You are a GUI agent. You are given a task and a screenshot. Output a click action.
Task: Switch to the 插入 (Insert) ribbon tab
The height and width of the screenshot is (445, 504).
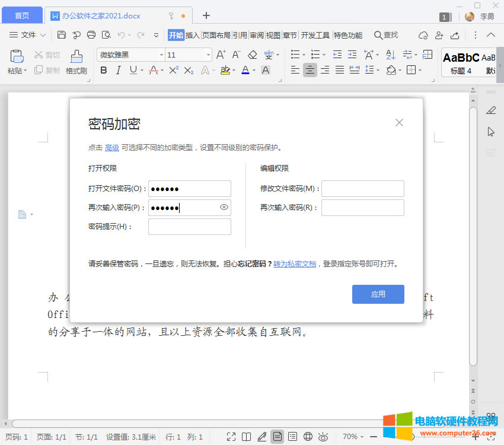click(193, 35)
